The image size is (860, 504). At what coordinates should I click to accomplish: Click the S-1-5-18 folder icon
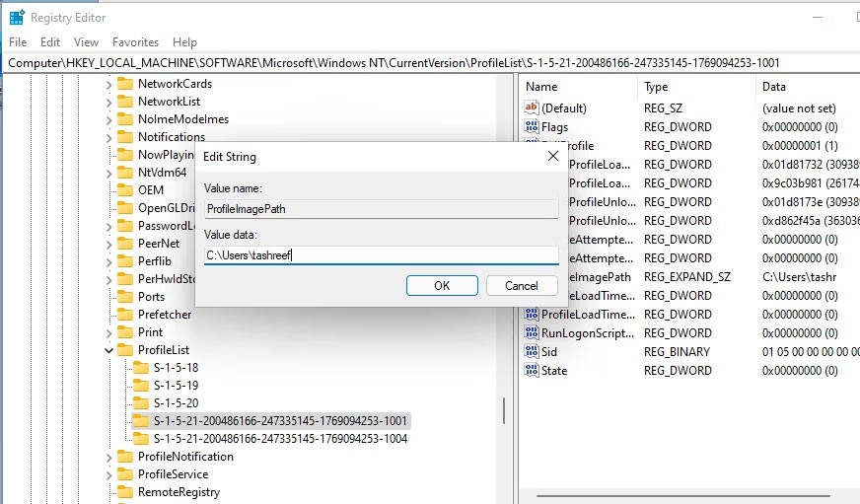click(141, 368)
